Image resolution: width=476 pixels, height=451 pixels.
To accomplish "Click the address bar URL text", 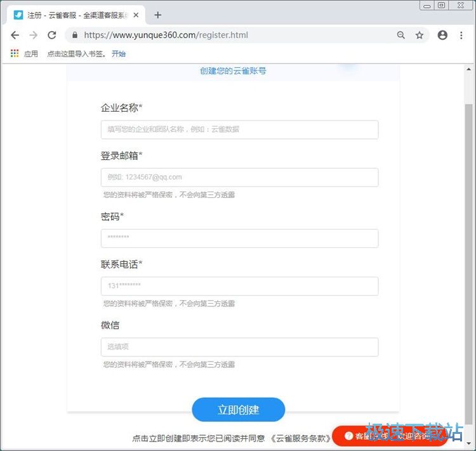I will 166,36.
